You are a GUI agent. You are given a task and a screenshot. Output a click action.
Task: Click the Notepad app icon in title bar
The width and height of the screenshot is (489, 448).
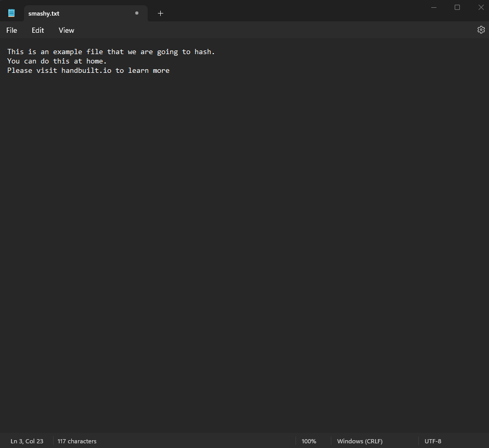point(11,13)
